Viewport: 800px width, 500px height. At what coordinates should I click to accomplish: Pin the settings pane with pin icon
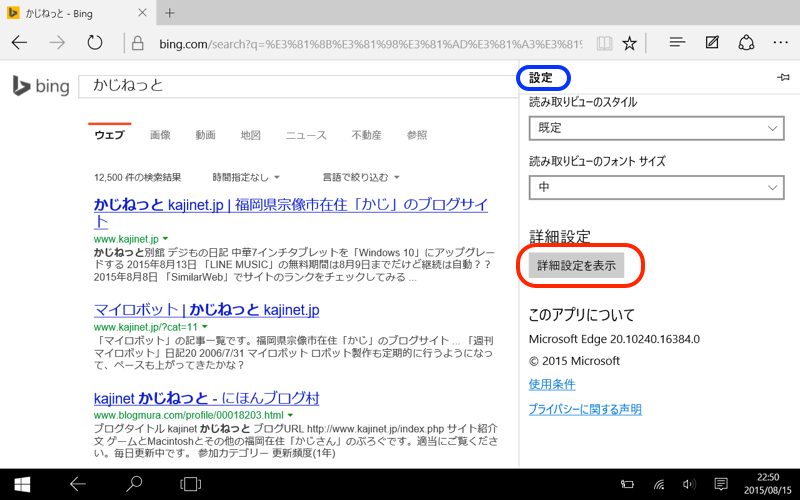[x=782, y=78]
